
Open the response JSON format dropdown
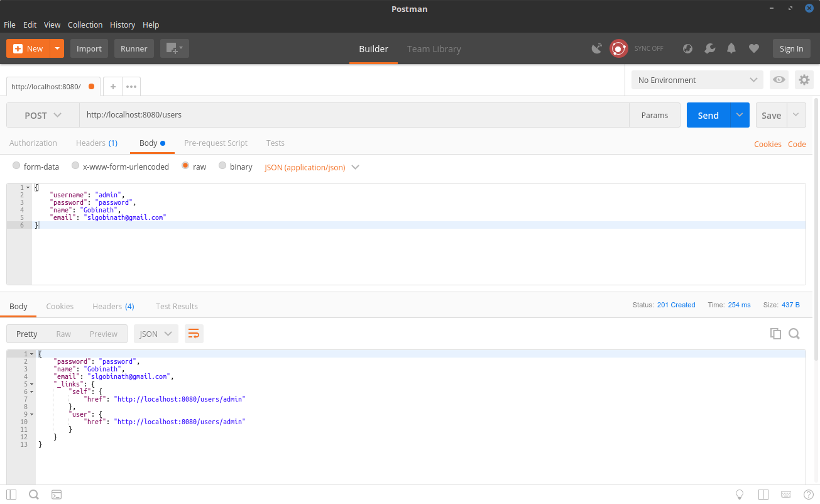[x=156, y=334]
